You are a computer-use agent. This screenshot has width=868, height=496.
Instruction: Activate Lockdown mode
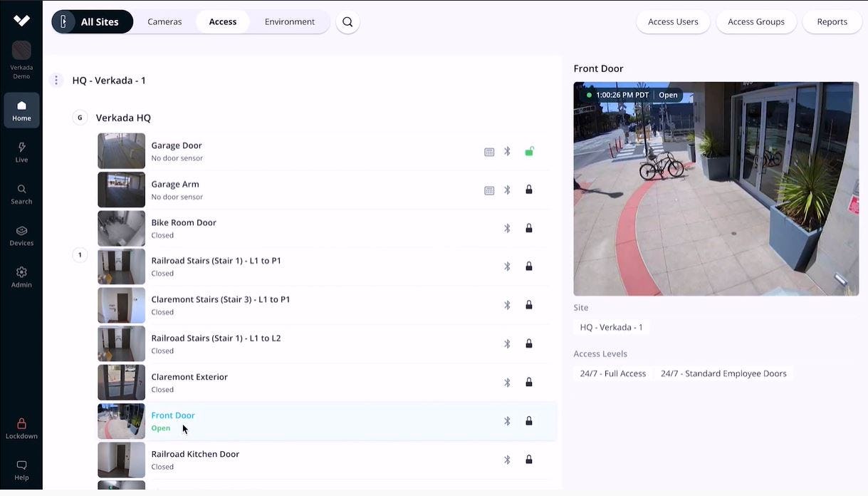(x=21, y=427)
